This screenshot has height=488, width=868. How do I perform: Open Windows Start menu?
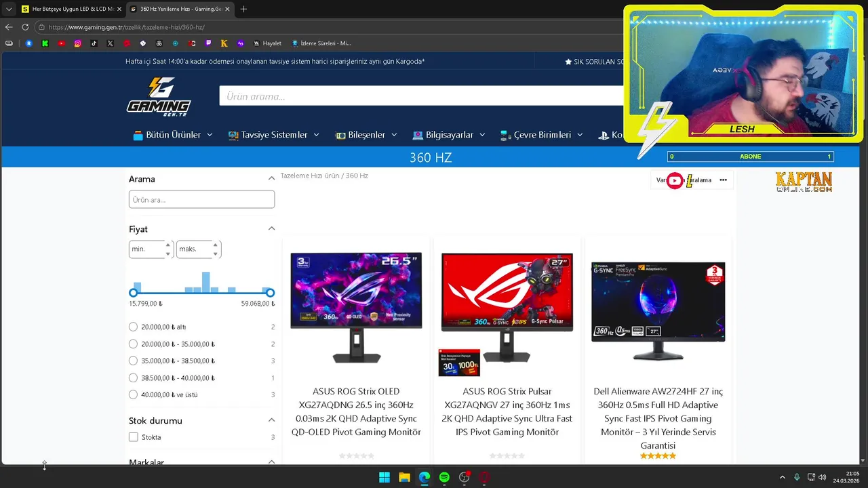(384, 477)
